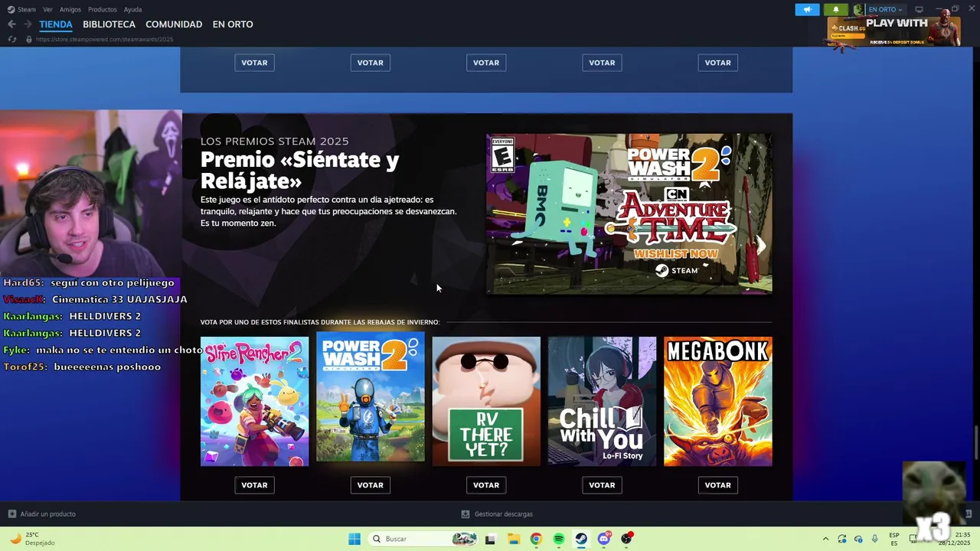Image resolution: width=980 pixels, height=551 pixels.
Task: Open the Steam announcements megaphone button
Action: click(x=807, y=9)
